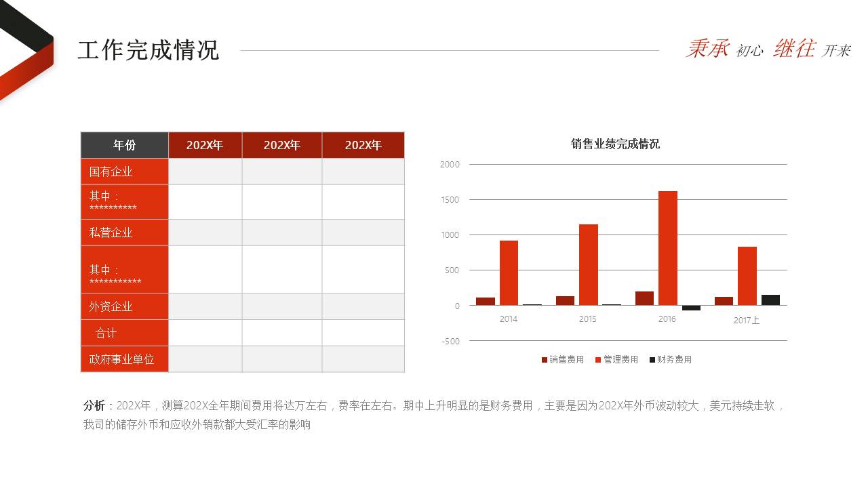Click the 2000 y-axis value label
868x488 pixels.
pyautogui.click(x=450, y=165)
